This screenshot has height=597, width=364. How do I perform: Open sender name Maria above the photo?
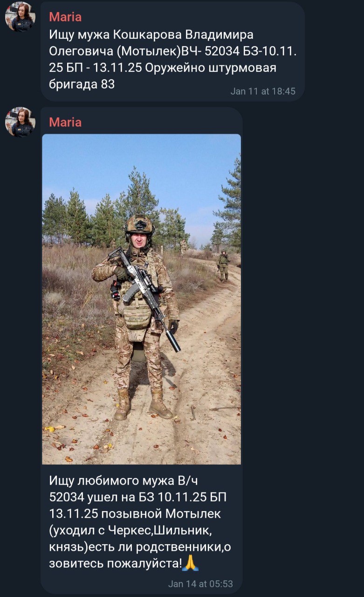pos(65,123)
